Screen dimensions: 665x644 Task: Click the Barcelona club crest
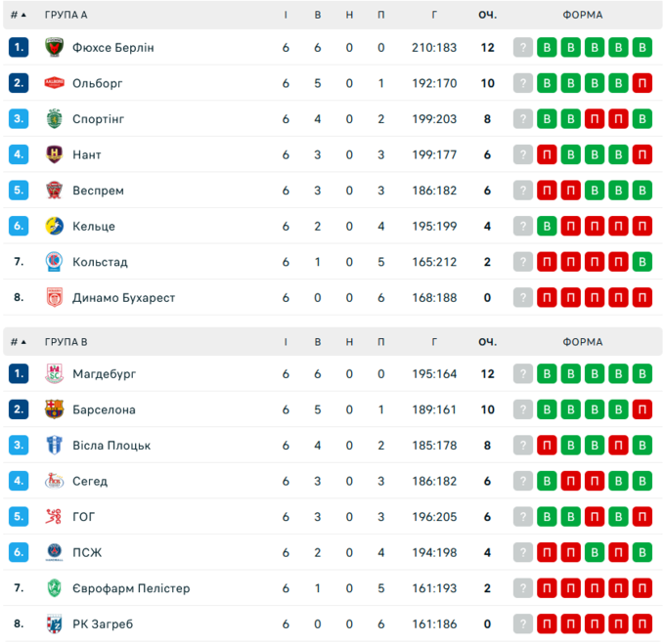click(x=54, y=409)
